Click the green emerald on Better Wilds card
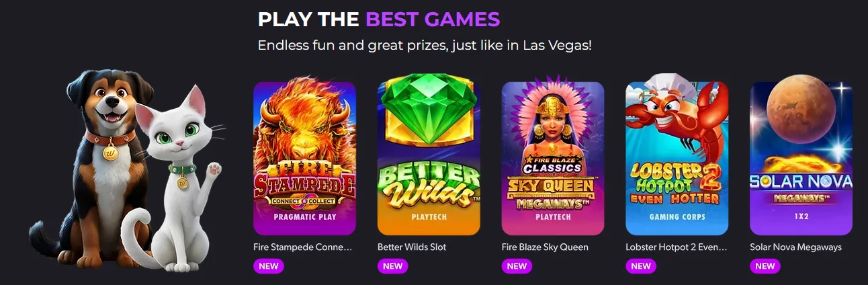The image size is (868, 285). (x=429, y=109)
